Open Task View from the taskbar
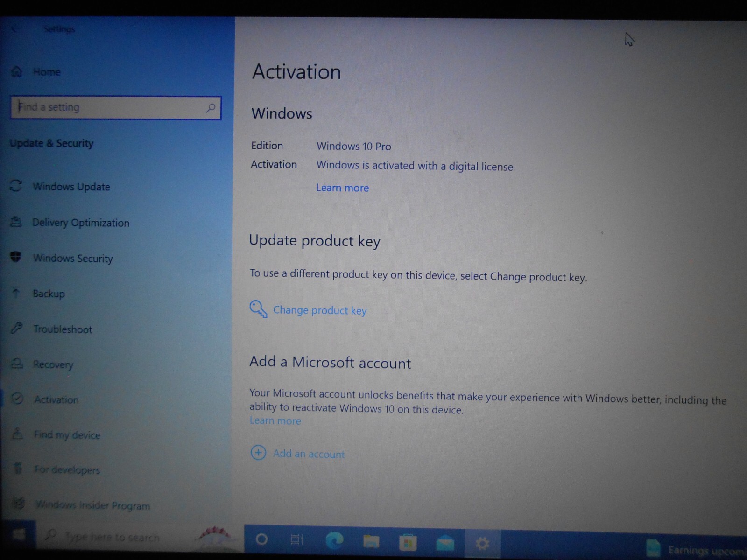747x560 pixels. (296, 540)
